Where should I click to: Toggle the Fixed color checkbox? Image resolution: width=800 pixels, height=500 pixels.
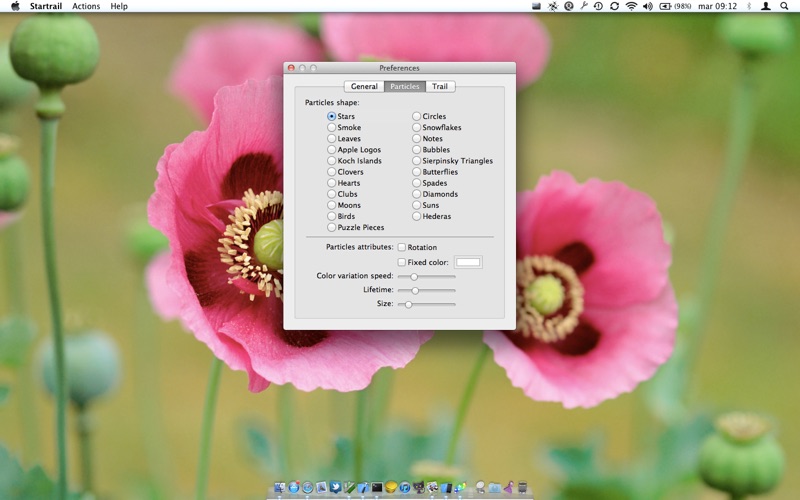402,262
